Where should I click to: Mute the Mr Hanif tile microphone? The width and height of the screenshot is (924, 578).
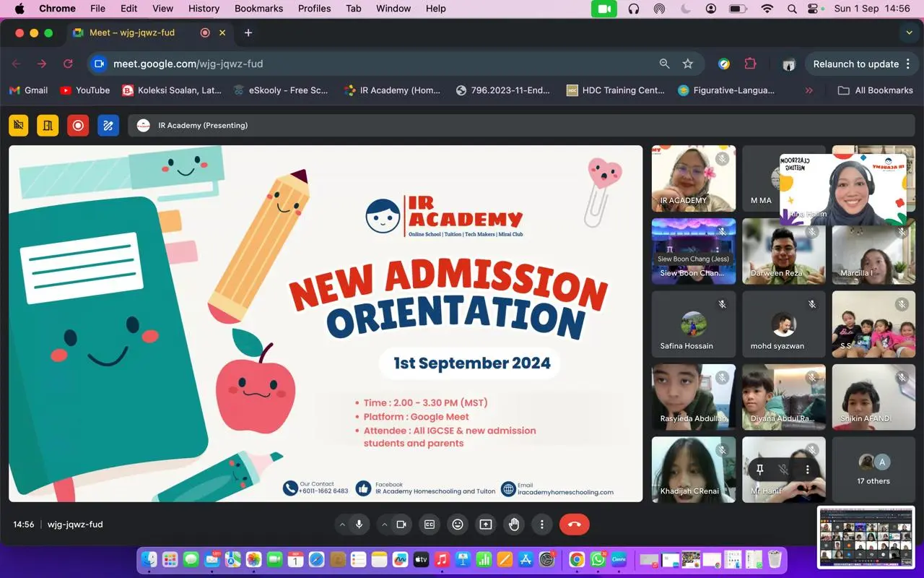click(x=783, y=470)
